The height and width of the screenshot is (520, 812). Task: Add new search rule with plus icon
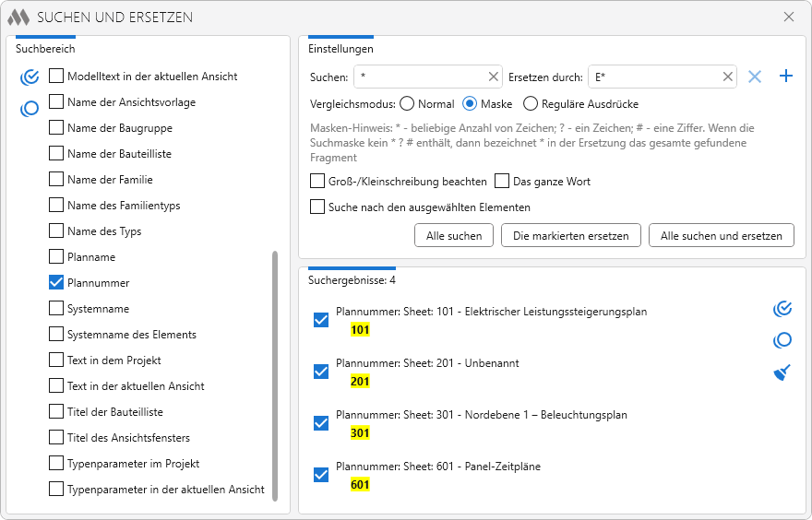click(x=786, y=77)
